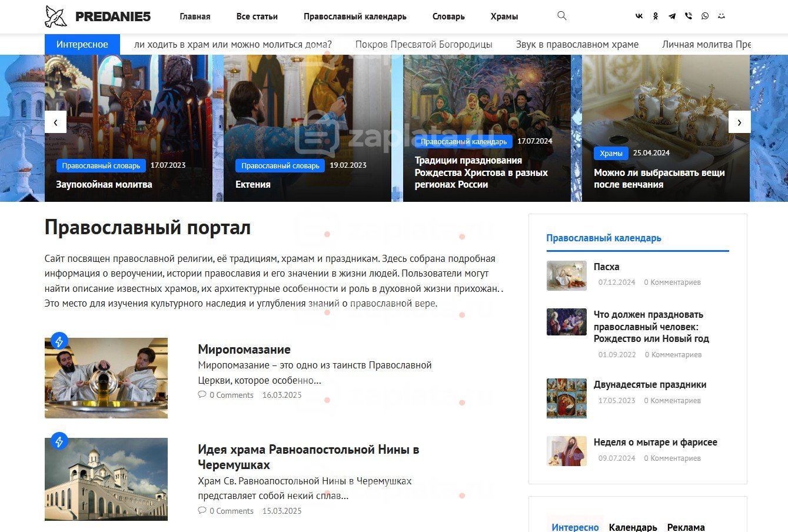The width and height of the screenshot is (788, 532).
Task: Click the Пасха sidebar thumbnail
Action: [567, 275]
